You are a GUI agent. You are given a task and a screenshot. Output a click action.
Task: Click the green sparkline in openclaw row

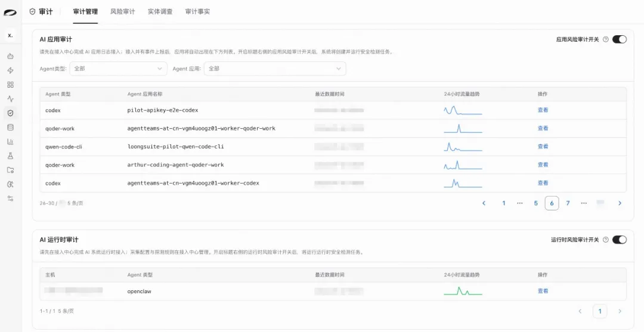463,291
